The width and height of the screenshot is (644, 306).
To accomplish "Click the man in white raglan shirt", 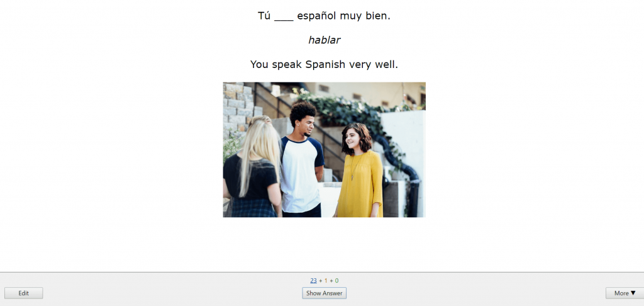I will click(x=302, y=164).
